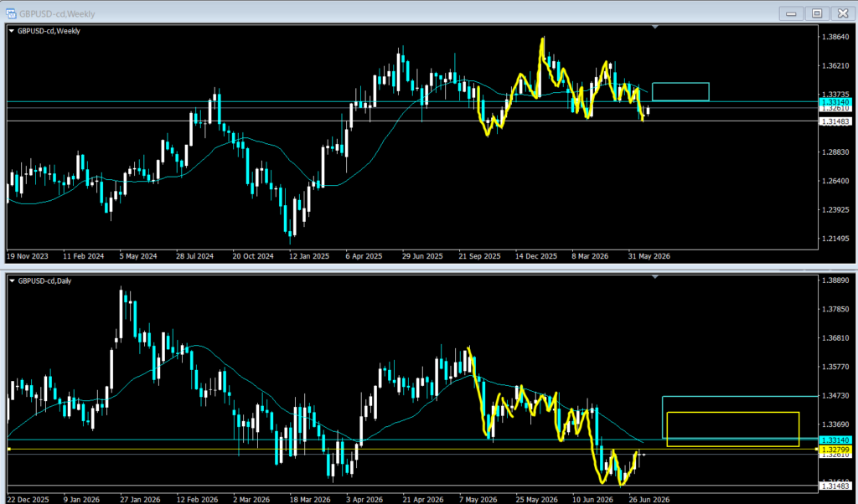Click the 3 Apr 2026 date on daily chart
Screen dimensions: 858x504
(364, 500)
